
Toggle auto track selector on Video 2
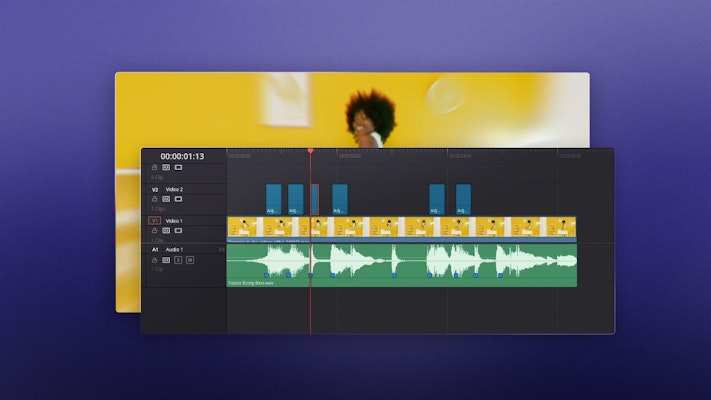(x=166, y=199)
